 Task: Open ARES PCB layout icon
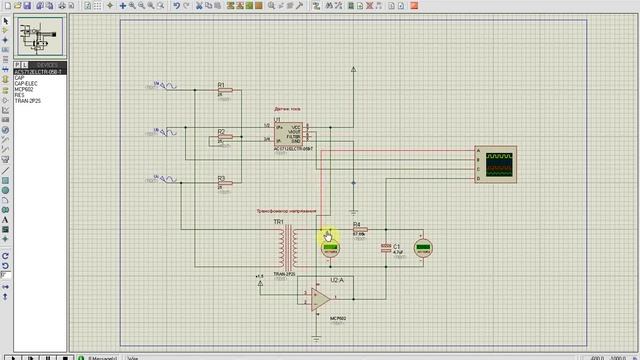[414, 6]
